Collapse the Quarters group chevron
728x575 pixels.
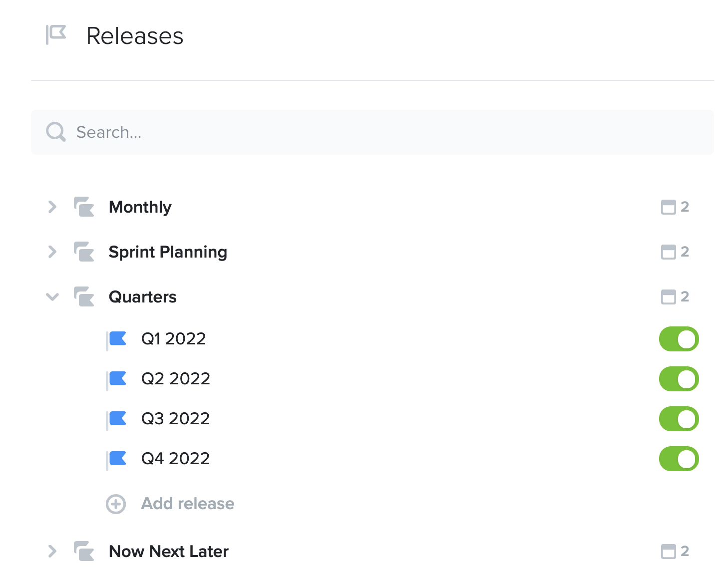click(52, 297)
